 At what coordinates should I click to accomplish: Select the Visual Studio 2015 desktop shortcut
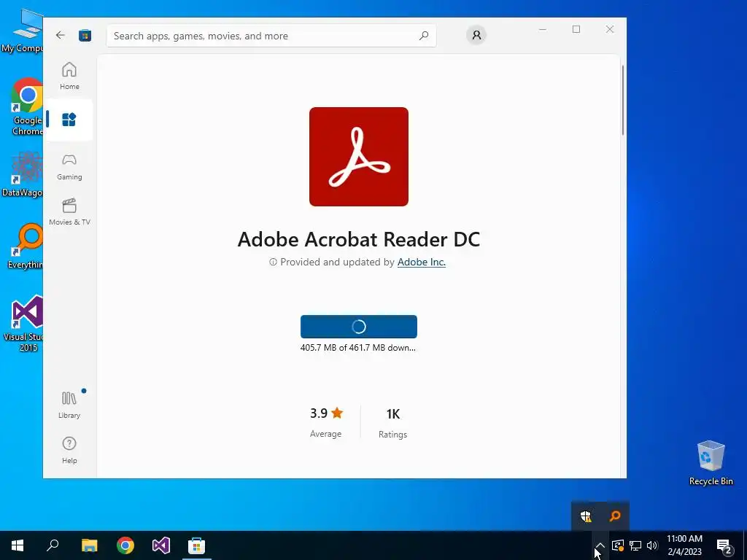pos(24,324)
